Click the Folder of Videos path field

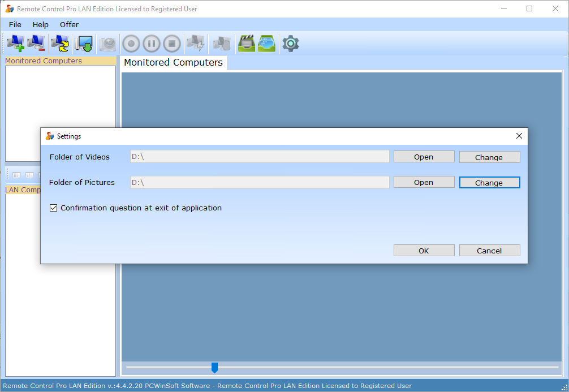(260, 157)
